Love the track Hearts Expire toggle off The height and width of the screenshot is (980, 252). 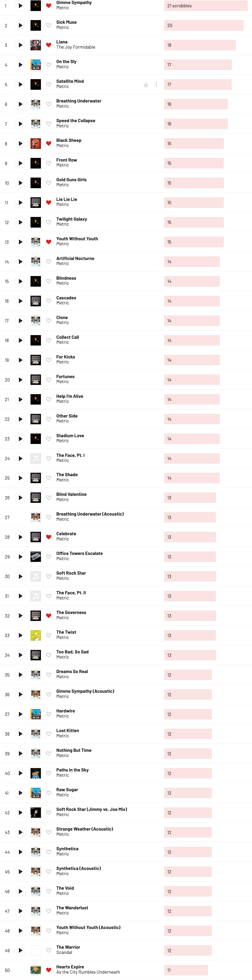[x=49, y=970]
